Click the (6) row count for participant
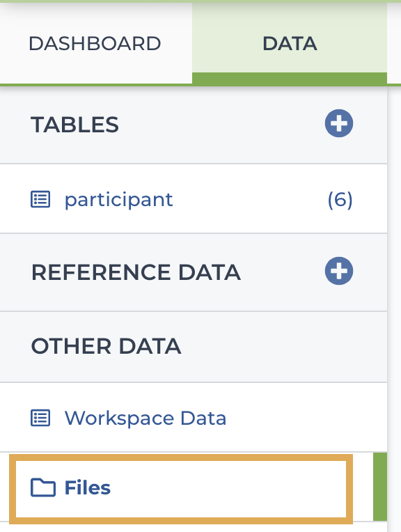401x532 pixels. coord(340,199)
